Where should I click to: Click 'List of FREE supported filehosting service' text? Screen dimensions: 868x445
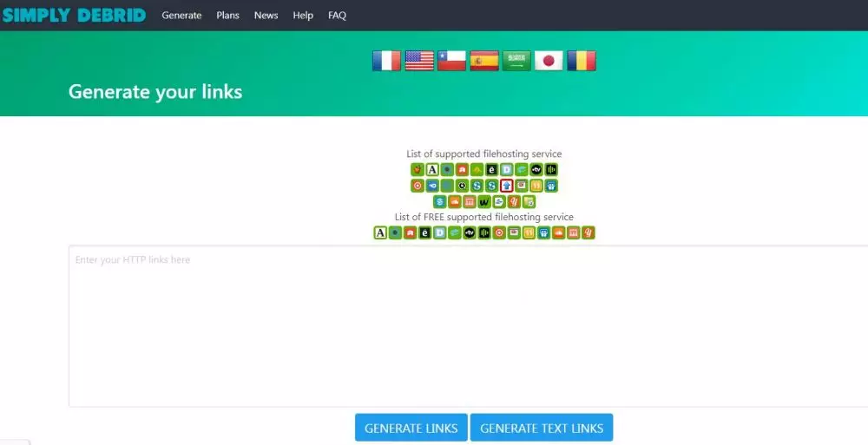(x=483, y=217)
